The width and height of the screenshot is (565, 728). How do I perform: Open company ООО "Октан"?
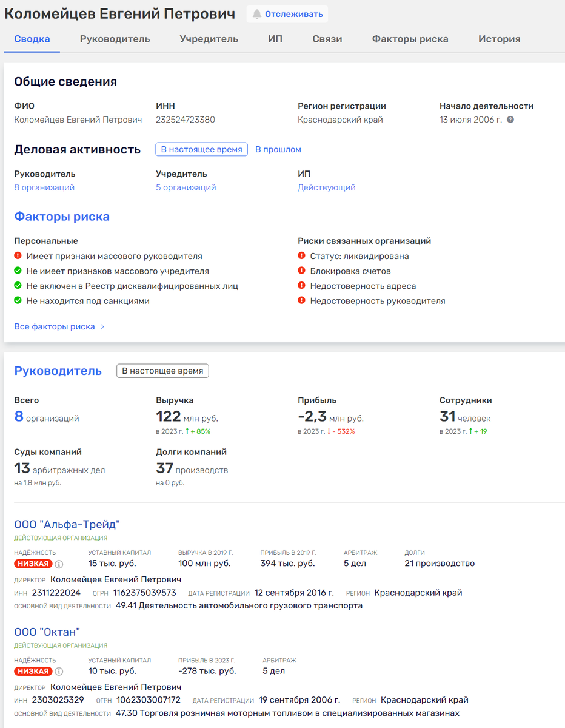47,632
